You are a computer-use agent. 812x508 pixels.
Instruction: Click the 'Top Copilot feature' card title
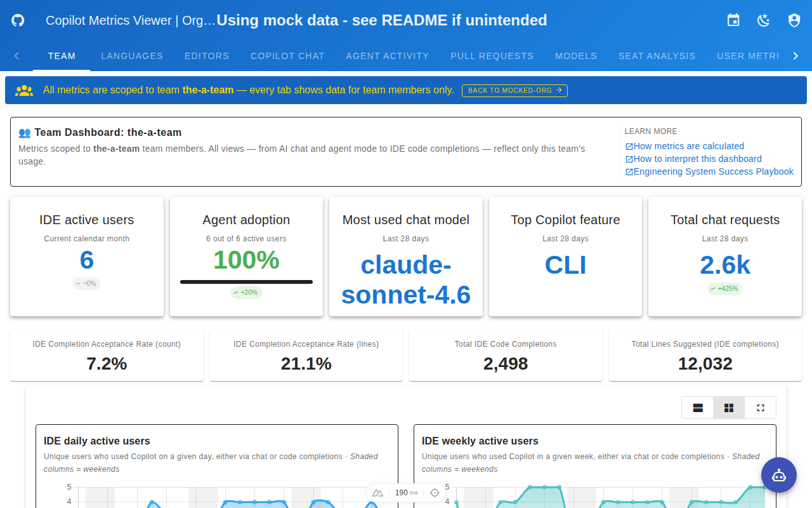[565, 220]
